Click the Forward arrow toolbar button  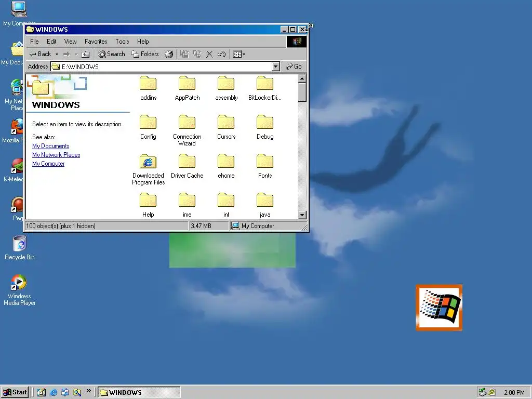[66, 54]
